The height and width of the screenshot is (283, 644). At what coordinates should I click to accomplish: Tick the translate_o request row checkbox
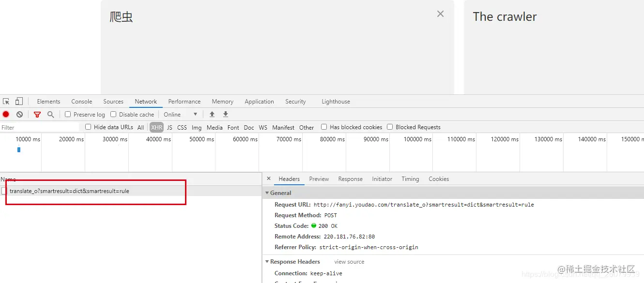[4, 191]
